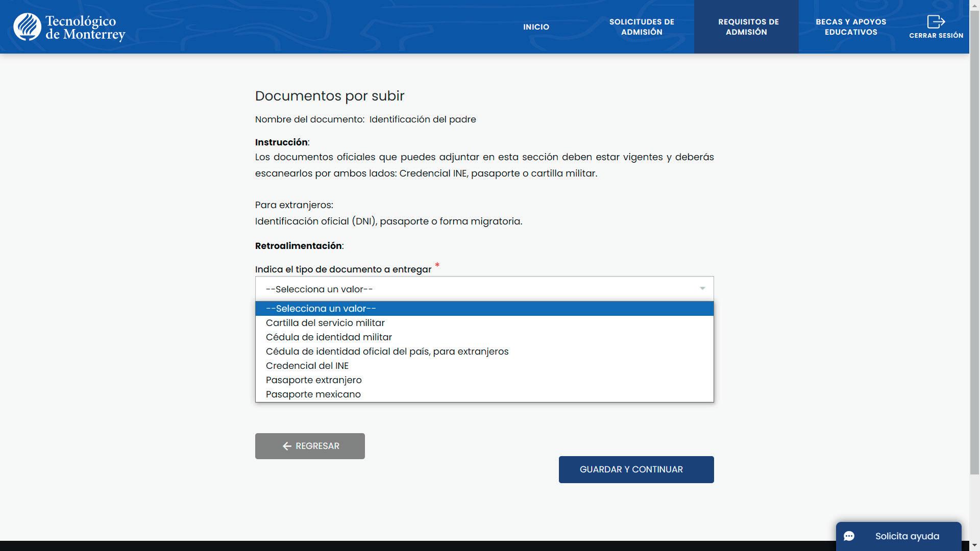Choose Cédula de identidad militar option
980x551 pixels.
329,337
